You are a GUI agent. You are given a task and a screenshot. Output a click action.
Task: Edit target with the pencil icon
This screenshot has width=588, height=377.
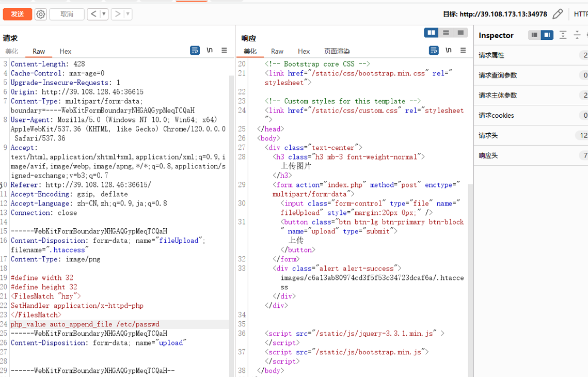(x=558, y=14)
